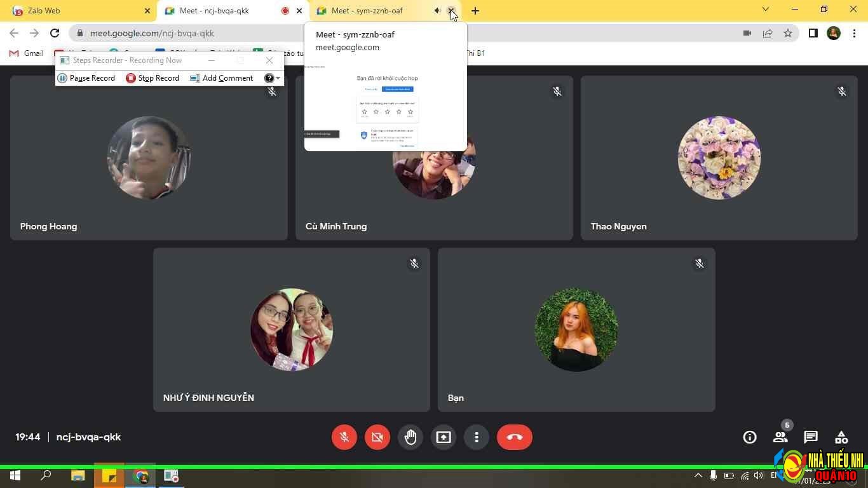Screen dimensions: 868x488
Task: Open the tab search chevron
Action: pyautogui.click(x=765, y=10)
